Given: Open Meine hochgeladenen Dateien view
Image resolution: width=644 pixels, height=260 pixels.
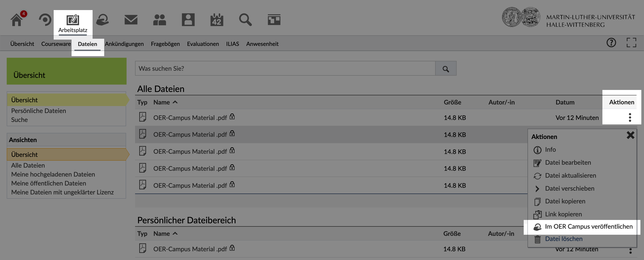Looking at the screenshot, I should (53, 175).
